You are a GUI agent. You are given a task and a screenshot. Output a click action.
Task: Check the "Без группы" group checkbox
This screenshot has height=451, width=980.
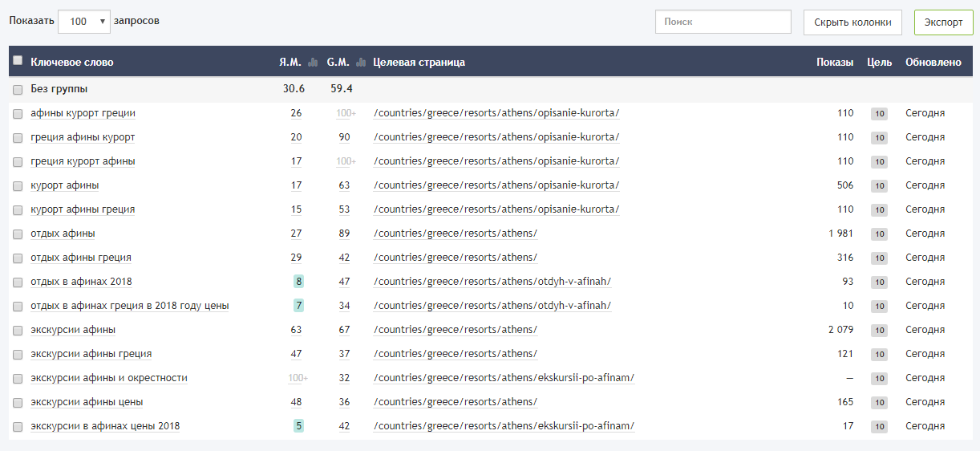click(x=18, y=89)
